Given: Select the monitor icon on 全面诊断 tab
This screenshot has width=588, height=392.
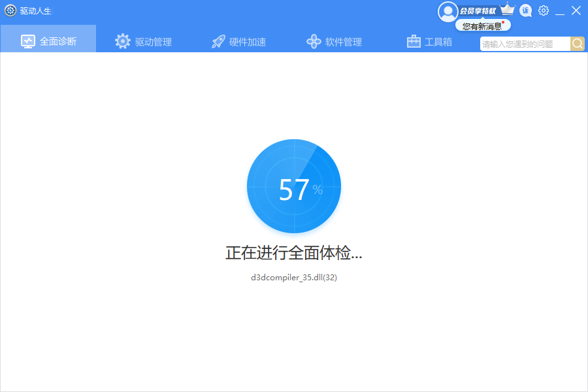Looking at the screenshot, I should (27, 40).
